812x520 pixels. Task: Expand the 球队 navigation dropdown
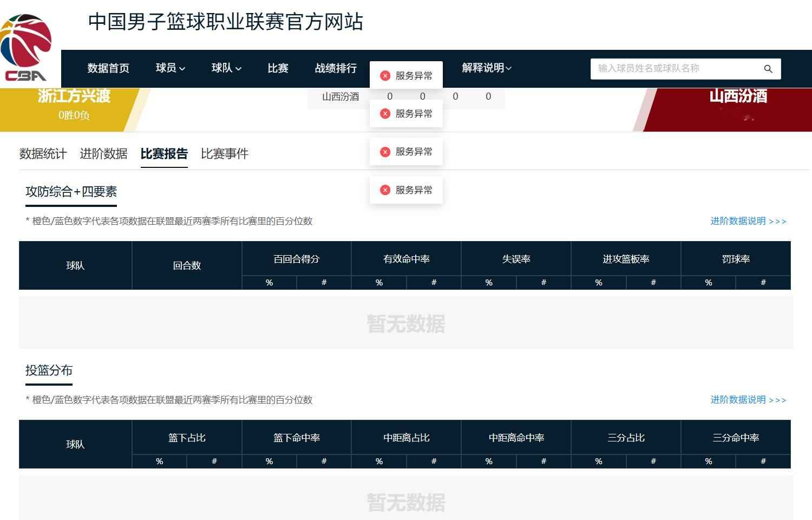point(226,68)
